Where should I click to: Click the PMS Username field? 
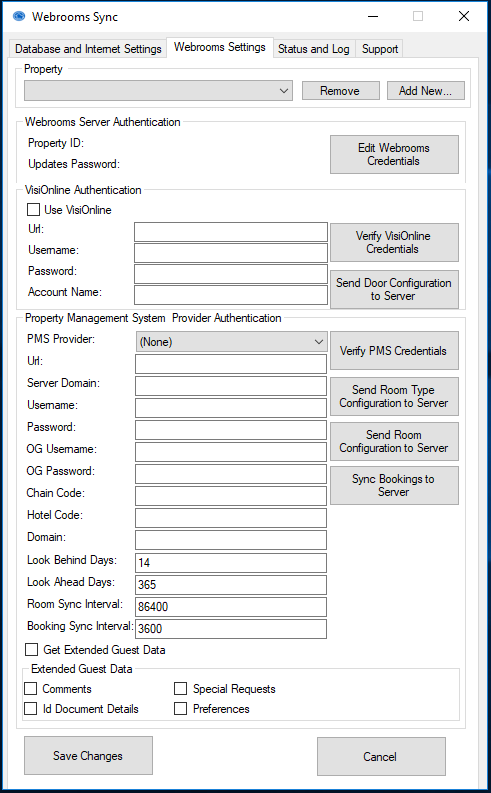[x=231, y=408]
